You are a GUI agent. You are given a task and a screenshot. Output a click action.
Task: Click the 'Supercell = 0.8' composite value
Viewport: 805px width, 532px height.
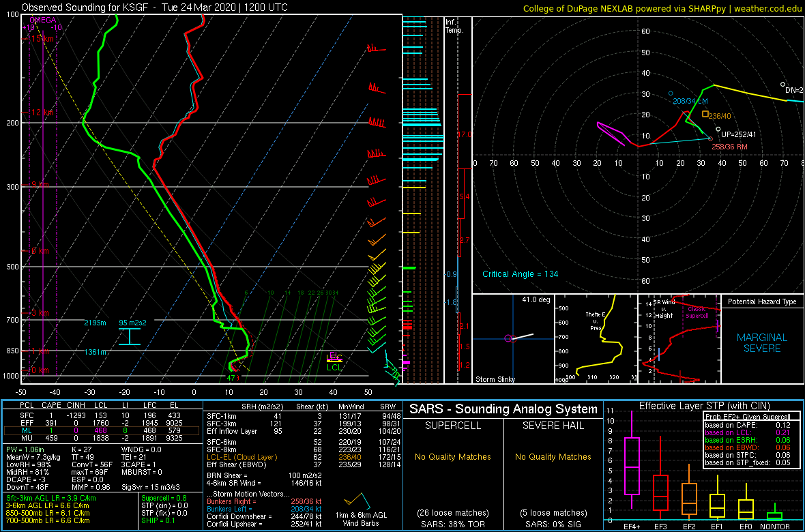click(x=164, y=498)
